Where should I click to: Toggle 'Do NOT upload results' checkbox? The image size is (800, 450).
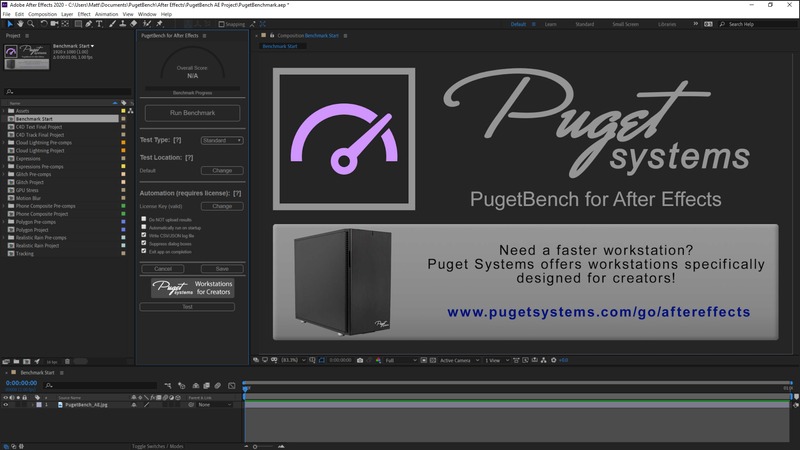(144, 218)
